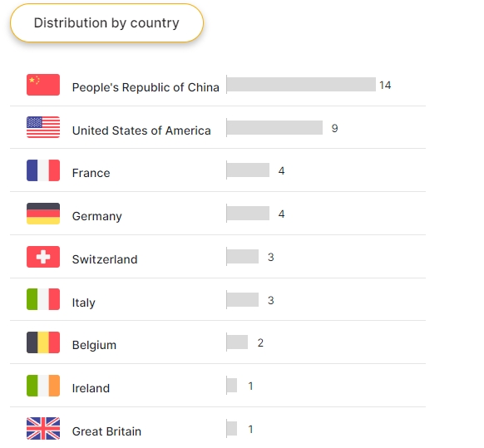Image resolution: width=484 pixels, height=448 pixels.
Task: Click the France bar showing 4
Action: [248, 170]
